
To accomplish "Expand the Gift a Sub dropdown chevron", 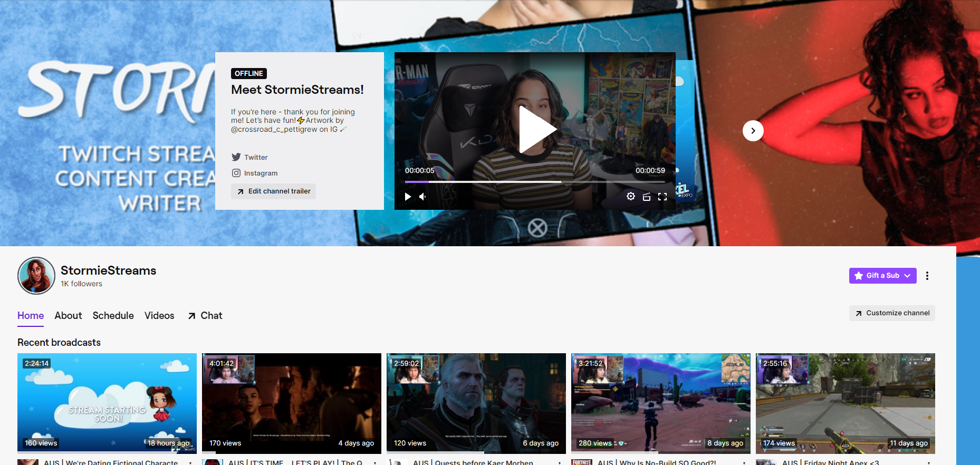I will 907,276.
